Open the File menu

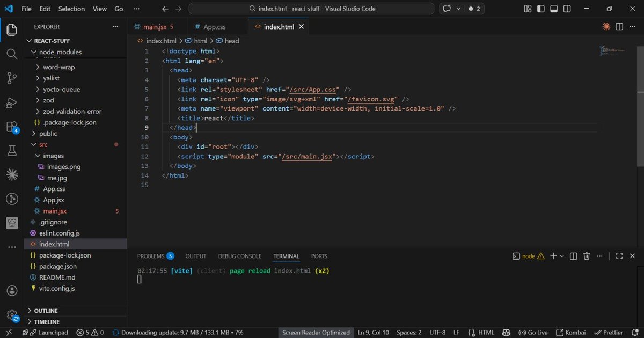pos(26,9)
